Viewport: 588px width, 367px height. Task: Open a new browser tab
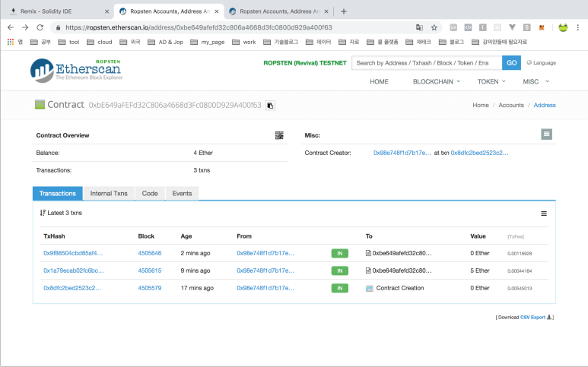344,11
